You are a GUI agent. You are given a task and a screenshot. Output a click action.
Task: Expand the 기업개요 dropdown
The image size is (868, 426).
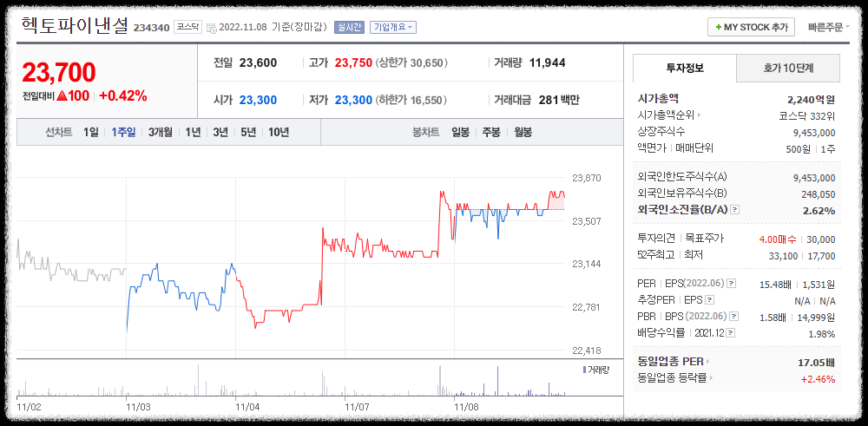click(x=393, y=27)
